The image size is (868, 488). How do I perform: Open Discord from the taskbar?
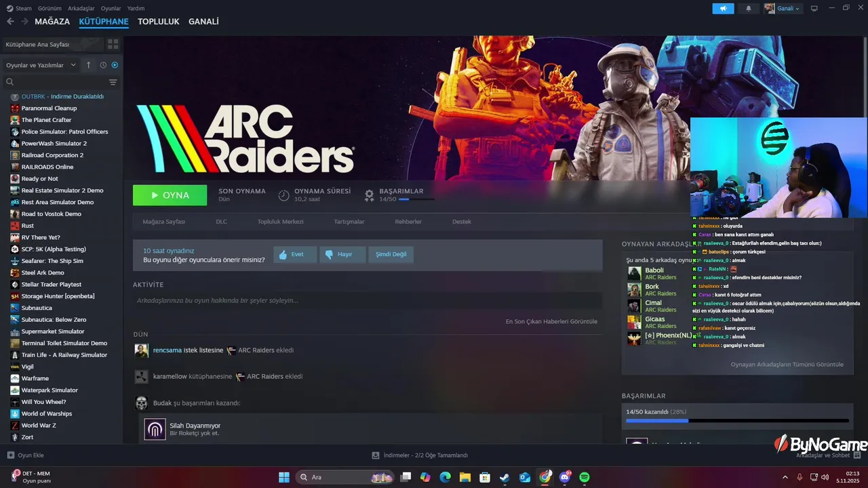(x=565, y=477)
